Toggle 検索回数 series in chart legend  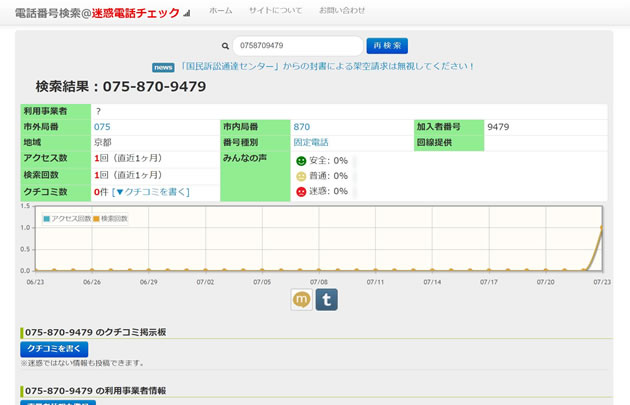tap(110, 218)
